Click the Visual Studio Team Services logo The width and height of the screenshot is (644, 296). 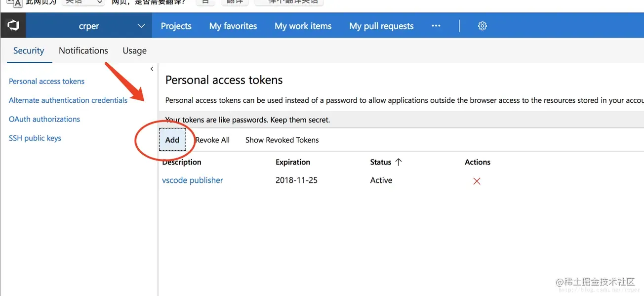coord(13,26)
